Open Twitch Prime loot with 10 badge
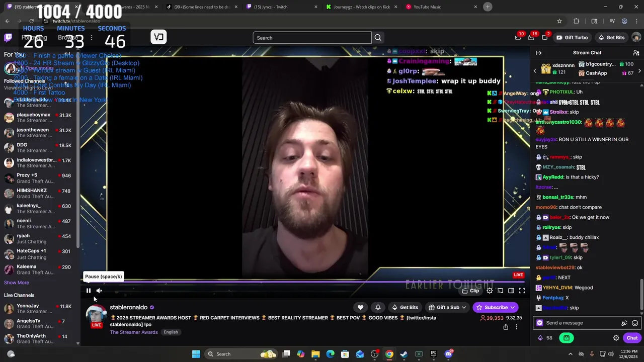 (x=518, y=38)
